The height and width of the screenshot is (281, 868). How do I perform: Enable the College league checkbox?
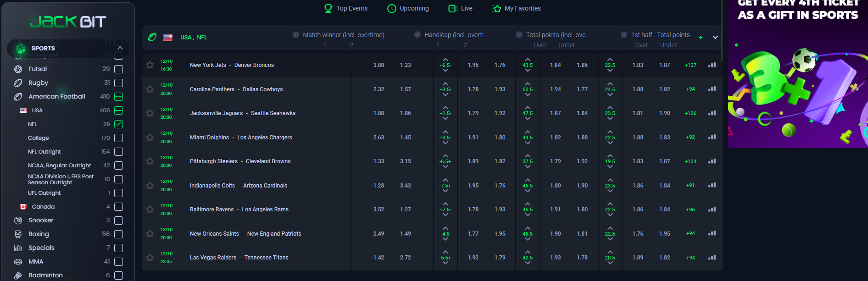pyautogui.click(x=118, y=138)
